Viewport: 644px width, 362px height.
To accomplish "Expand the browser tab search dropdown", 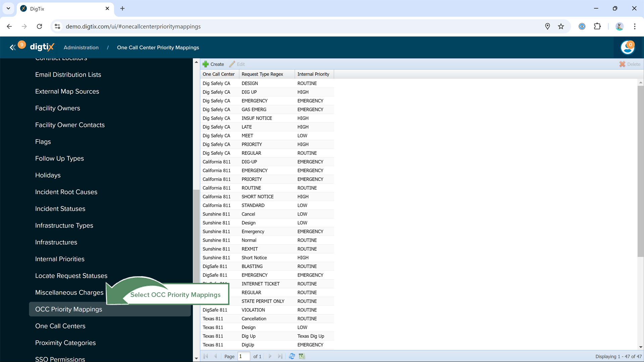I will tap(8, 8).
